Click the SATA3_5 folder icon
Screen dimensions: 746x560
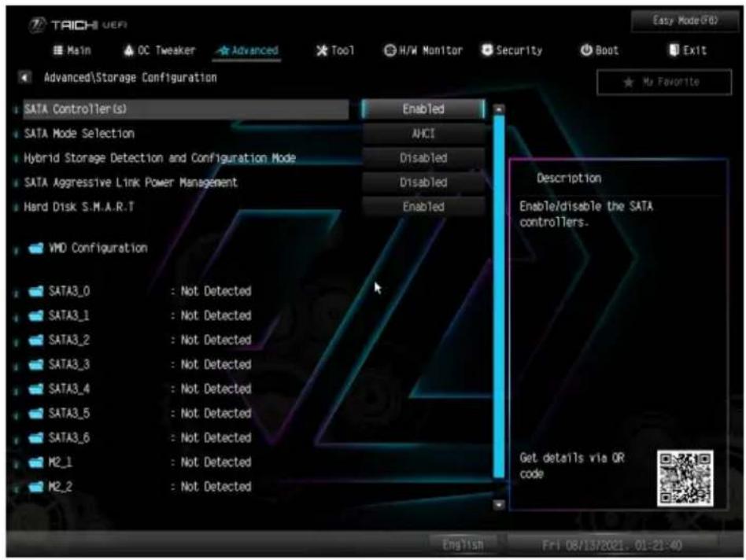pos(35,414)
